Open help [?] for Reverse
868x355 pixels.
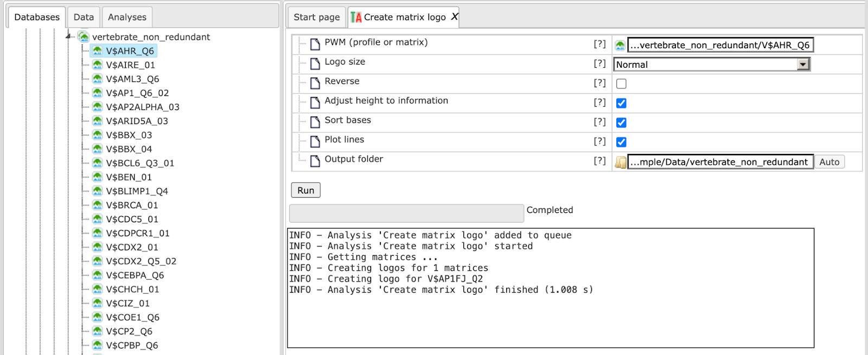click(x=599, y=83)
